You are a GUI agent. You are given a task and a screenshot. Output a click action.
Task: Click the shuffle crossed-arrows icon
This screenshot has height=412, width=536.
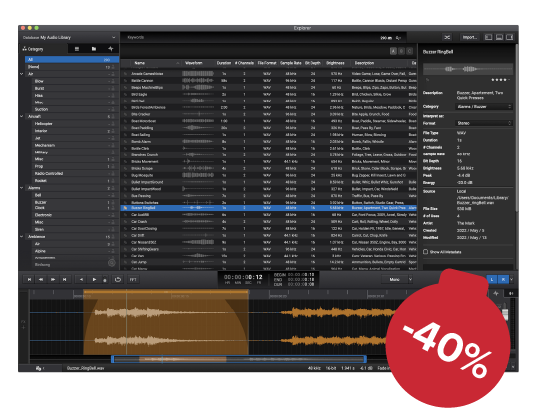[x=447, y=37]
